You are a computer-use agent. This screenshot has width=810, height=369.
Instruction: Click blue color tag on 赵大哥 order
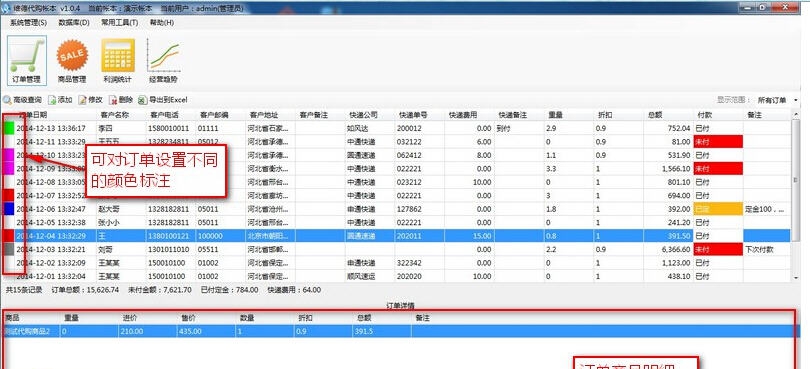point(9,209)
